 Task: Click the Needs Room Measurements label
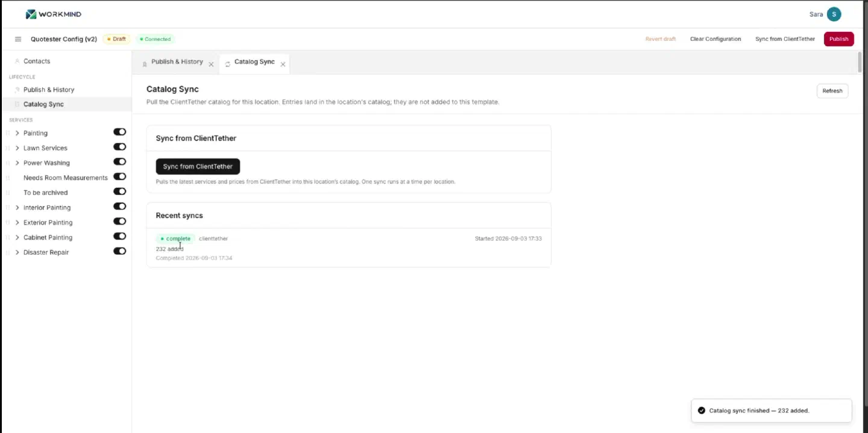click(x=65, y=178)
